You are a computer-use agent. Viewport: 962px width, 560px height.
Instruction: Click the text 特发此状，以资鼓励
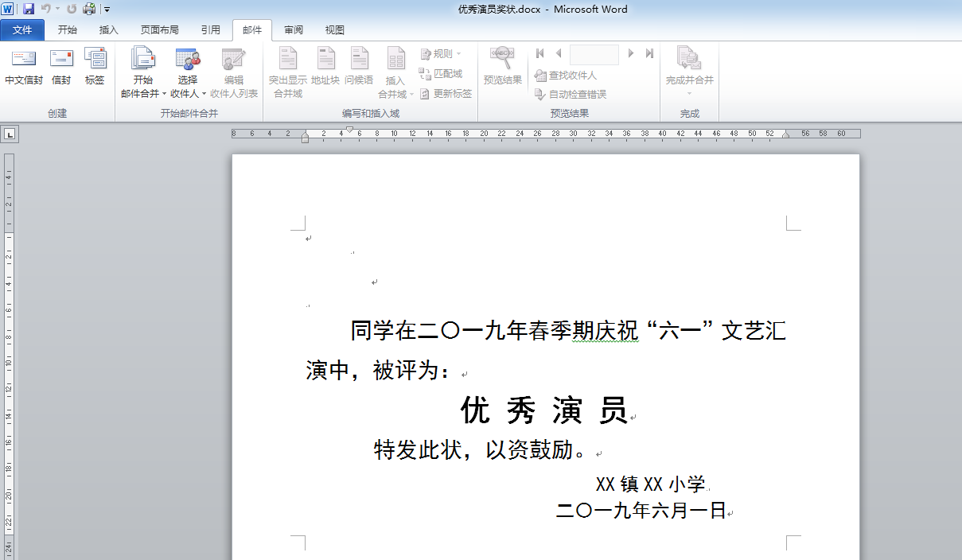[481, 450]
